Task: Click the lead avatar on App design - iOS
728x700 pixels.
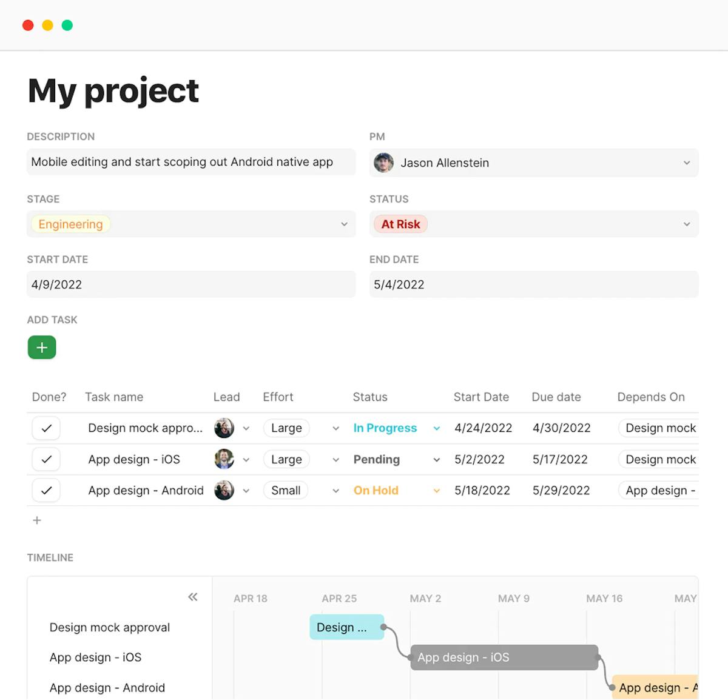Action: click(224, 459)
